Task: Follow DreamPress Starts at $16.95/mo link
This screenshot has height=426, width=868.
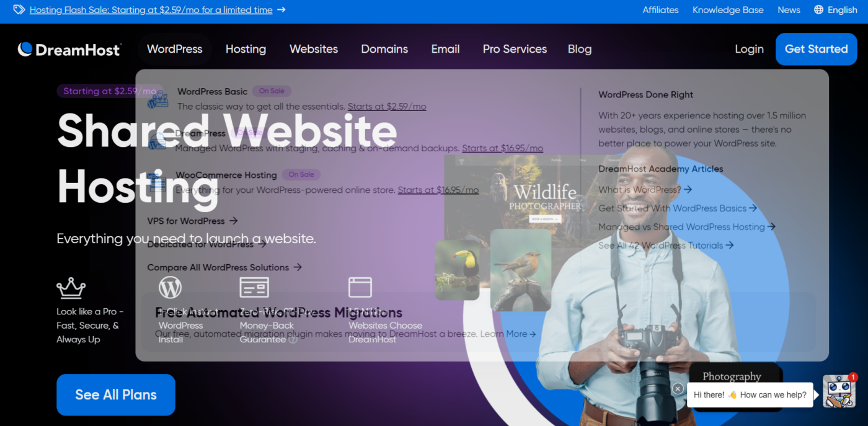Action: pyautogui.click(x=502, y=148)
